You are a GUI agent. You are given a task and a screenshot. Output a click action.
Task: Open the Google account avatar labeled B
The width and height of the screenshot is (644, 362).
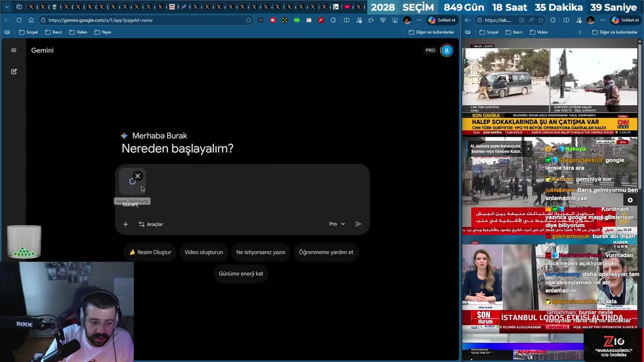pyautogui.click(x=446, y=50)
